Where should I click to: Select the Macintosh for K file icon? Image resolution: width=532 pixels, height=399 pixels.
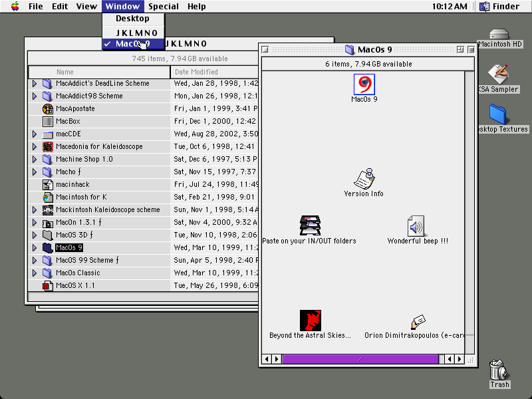point(48,197)
